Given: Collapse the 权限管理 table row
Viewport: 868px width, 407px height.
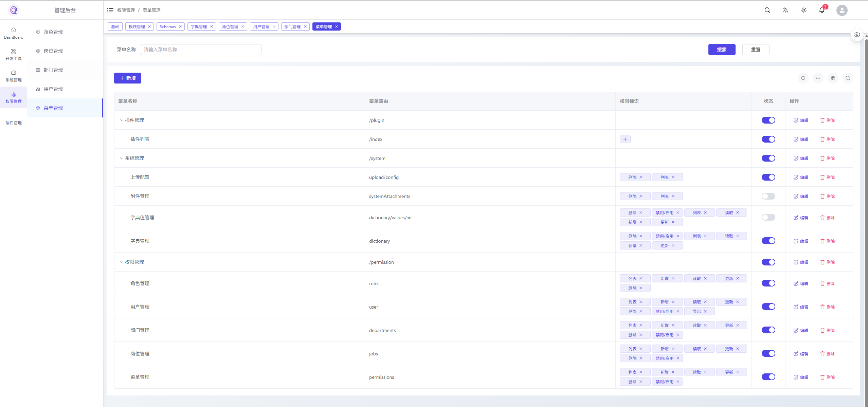Looking at the screenshot, I should point(122,262).
